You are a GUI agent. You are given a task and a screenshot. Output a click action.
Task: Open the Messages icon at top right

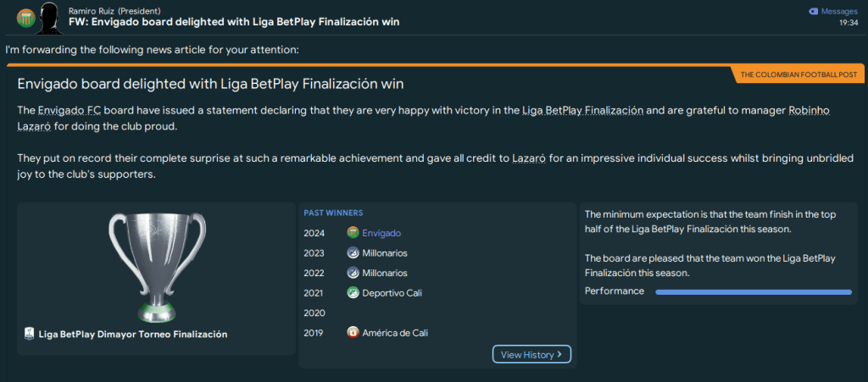[x=814, y=12]
